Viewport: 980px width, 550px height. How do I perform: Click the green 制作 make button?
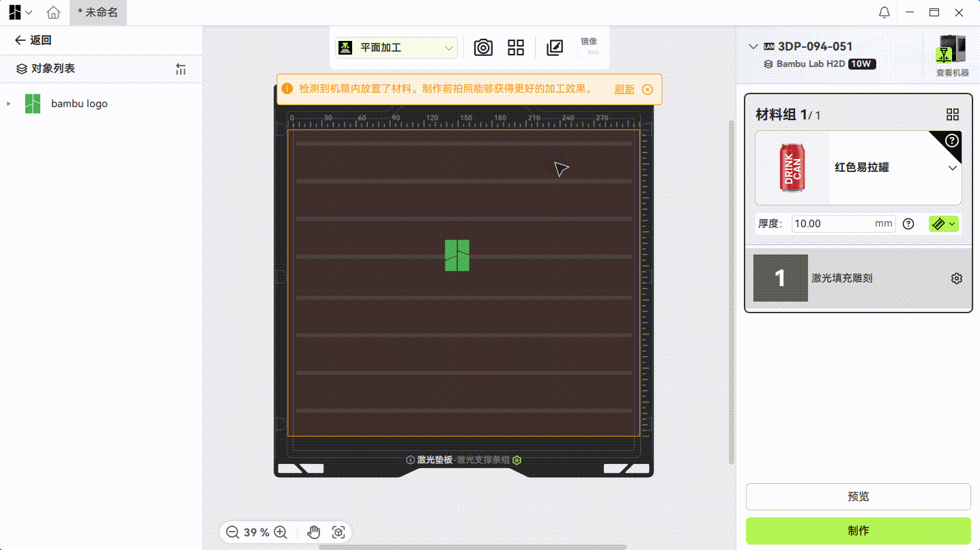(x=858, y=530)
